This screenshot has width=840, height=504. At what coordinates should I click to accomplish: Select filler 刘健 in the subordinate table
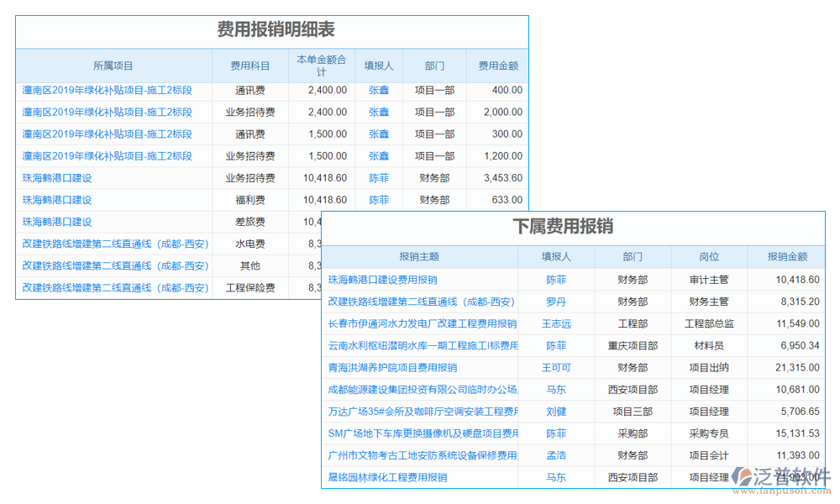tap(556, 411)
